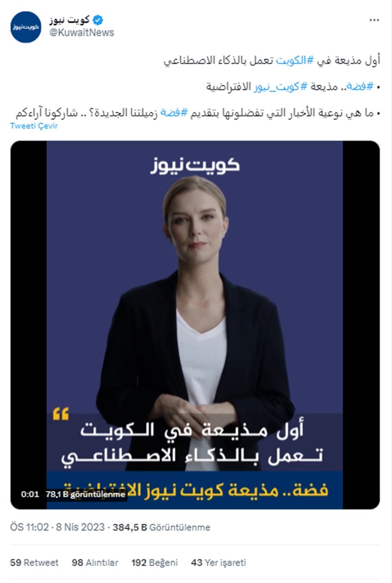Open the three-dots tweet options menu
This screenshot has width=392, height=583.
[x=374, y=20]
